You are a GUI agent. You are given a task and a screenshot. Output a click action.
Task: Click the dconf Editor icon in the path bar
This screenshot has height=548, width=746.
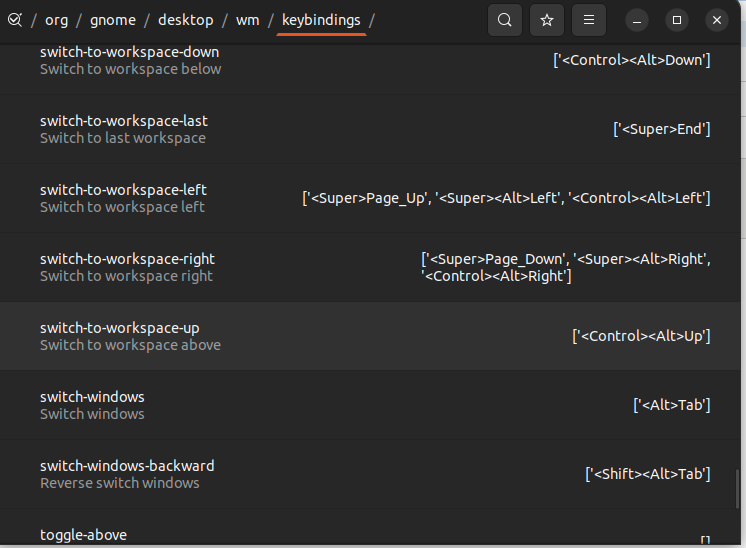(x=14, y=20)
